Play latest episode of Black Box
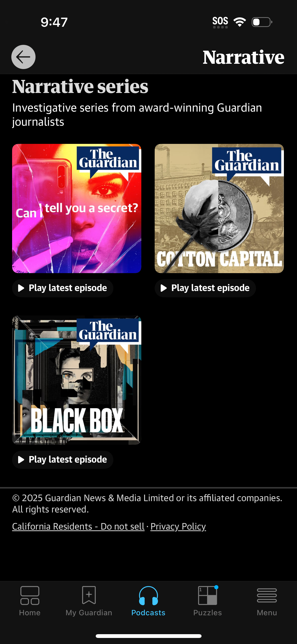Viewport: 297px width, 644px height. (x=63, y=460)
